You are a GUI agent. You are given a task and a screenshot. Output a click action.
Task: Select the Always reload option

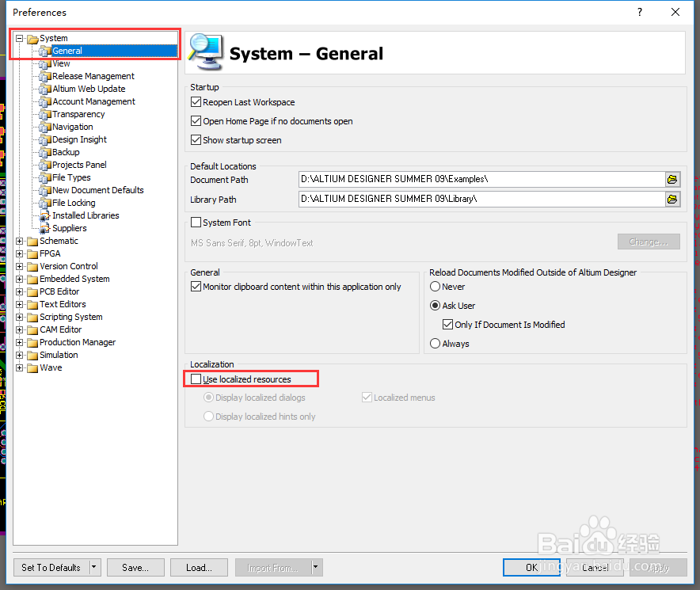coord(435,344)
